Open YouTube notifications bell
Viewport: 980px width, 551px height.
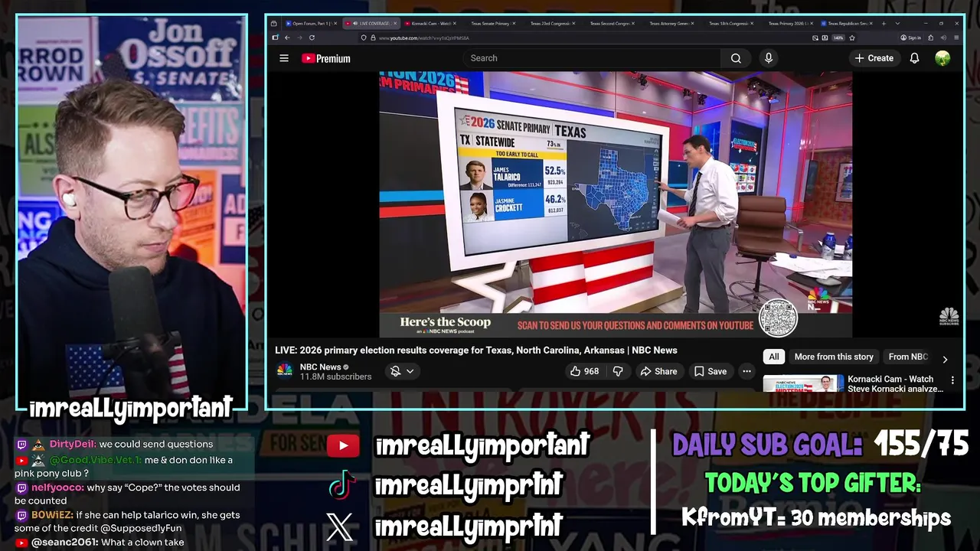point(914,58)
